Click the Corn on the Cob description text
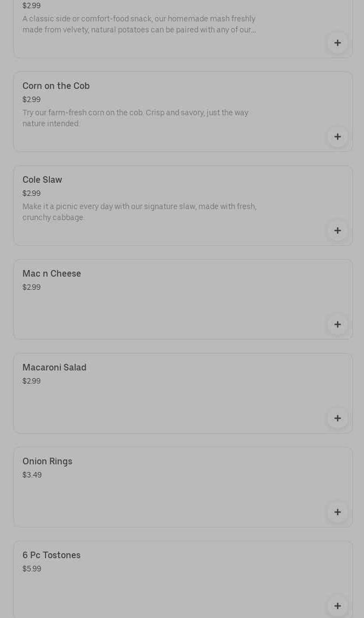 [x=135, y=118]
